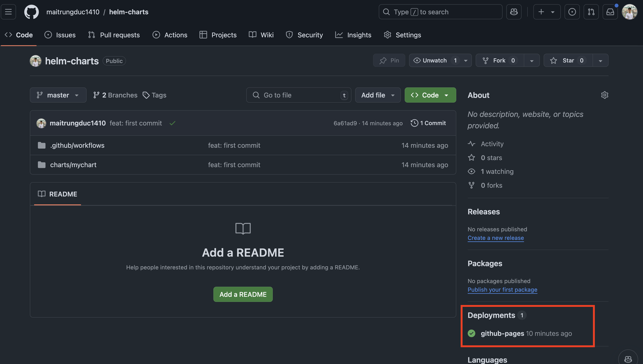Image resolution: width=643 pixels, height=364 pixels.
Task: Go to GitHub homepage via Octocat logo
Action: point(32,12)
